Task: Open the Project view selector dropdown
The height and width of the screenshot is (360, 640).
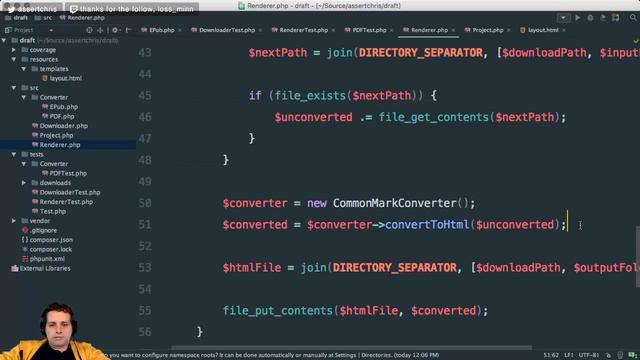Action: tap(51, 30)
